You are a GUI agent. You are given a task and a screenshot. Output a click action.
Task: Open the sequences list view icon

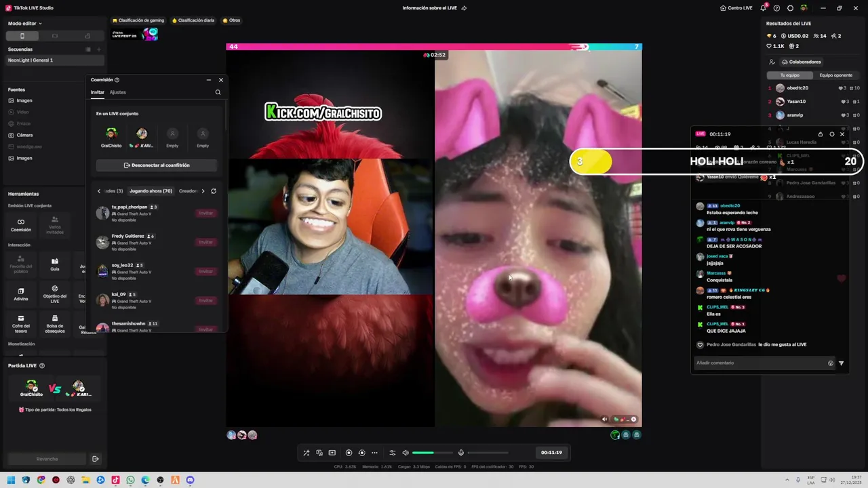[x=88, y=49]
